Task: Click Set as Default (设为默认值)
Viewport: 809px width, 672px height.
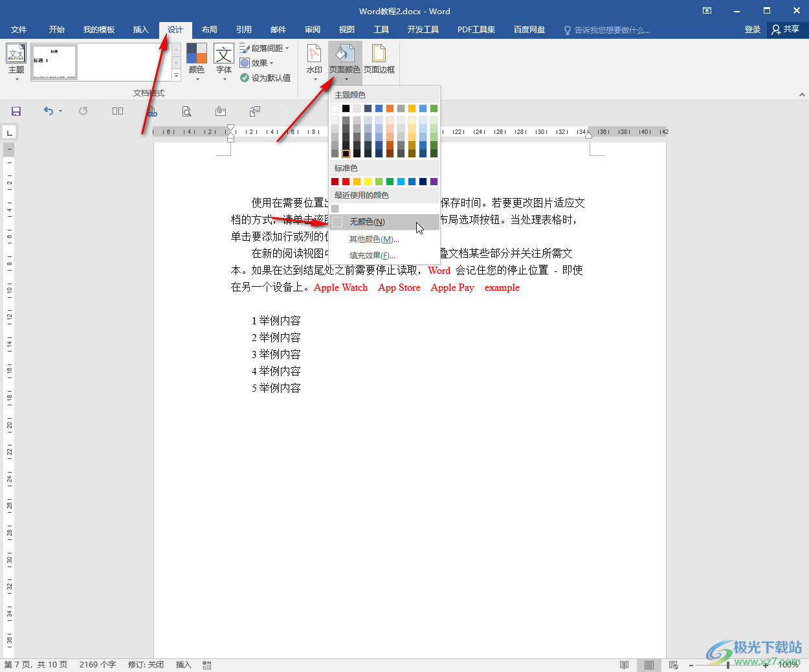Action: click(x=265, y=78)
